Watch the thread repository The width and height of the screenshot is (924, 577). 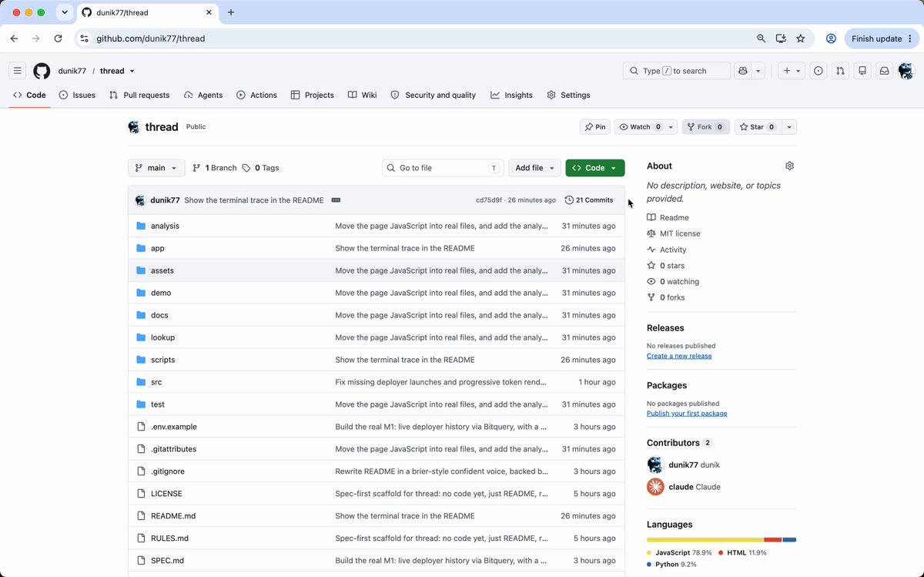(641, 127)
